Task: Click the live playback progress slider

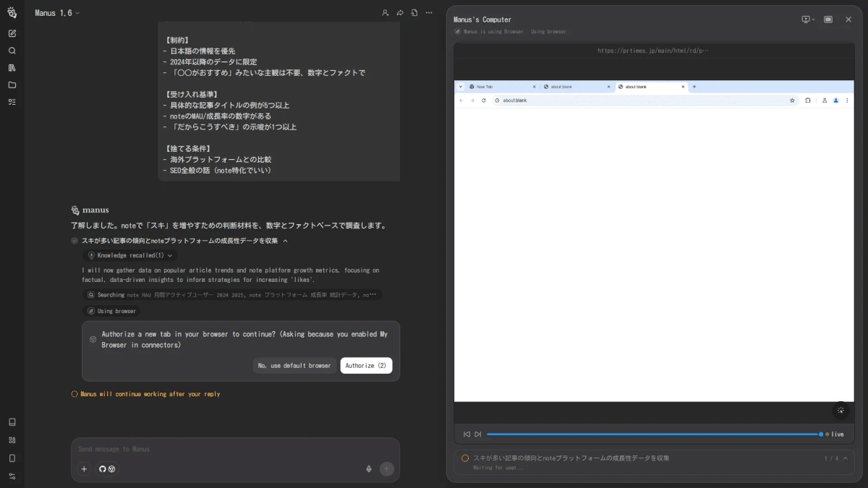Action: 651,434
